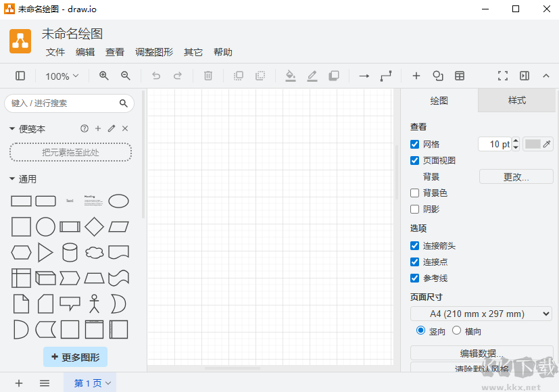559x392 pixels.
Task: Open the 编辑 menu
Action: click(85, 53)
